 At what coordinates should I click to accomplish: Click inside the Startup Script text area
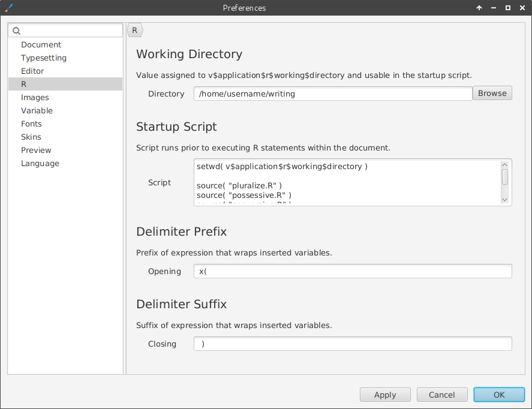pos(347,182)
